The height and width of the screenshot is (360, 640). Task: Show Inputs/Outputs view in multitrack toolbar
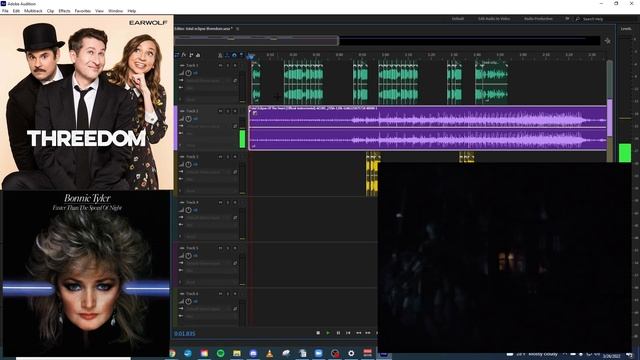(x=177, y=55)
